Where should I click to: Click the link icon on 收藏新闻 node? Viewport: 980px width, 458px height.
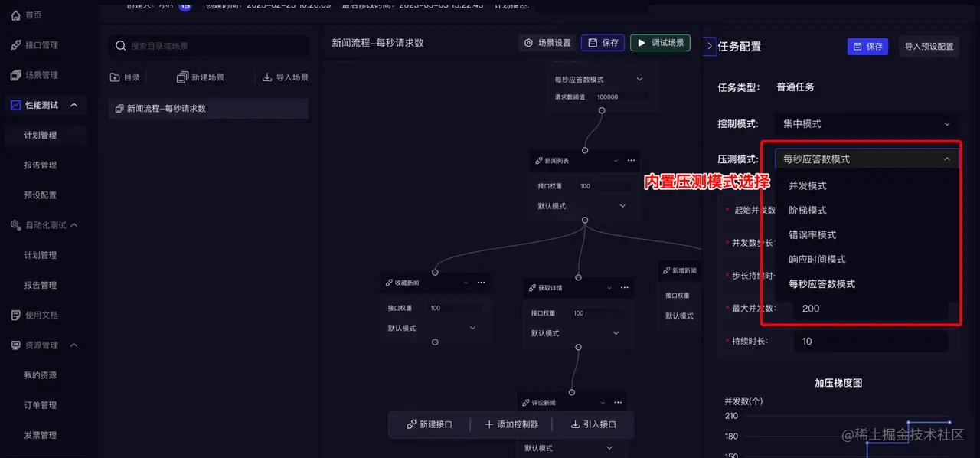point(389,283)
